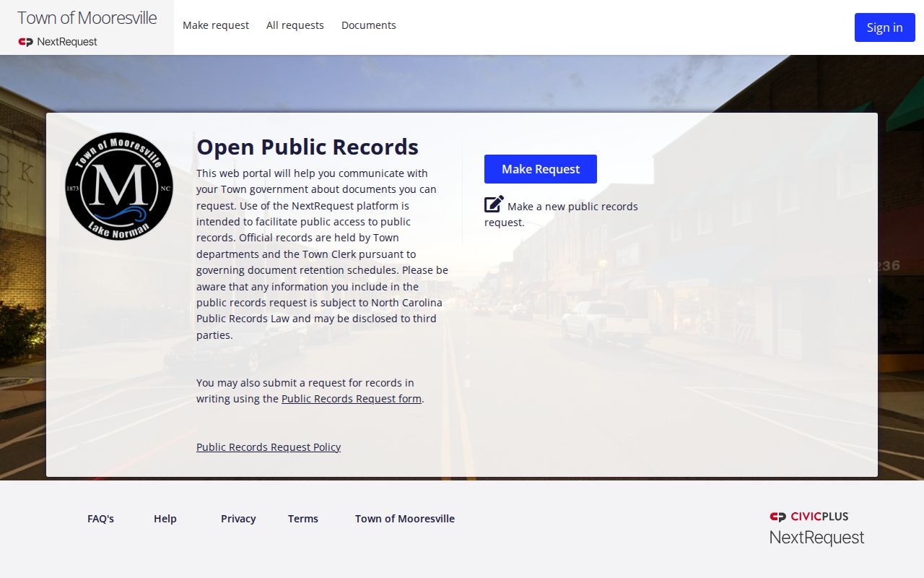The image size is (924, 578).
Task: Click the pencil edit icon beside request text
Action: click(x=494, y=204)
